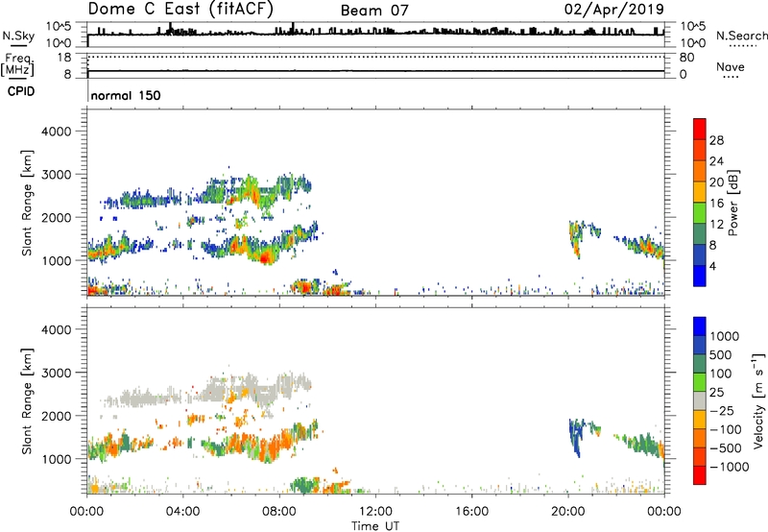768x532 pixels.
Task: Click the bright blue bottom Power colorbar segment
Action: coord(700,276)
